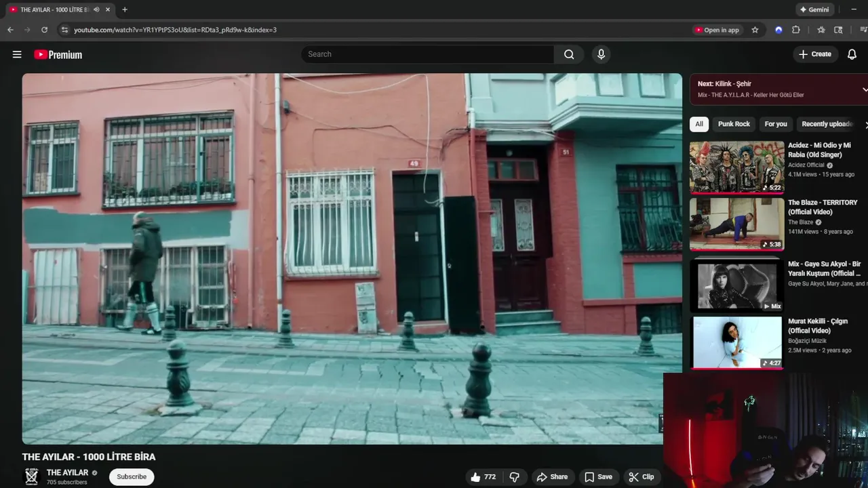
Task: Go to the YouTube Premium home logo
Action: 58,54
